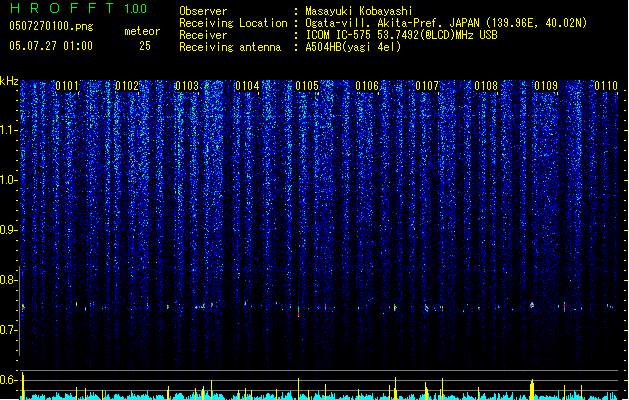Click the 0.8 frequency axis tick

(9, 280)
